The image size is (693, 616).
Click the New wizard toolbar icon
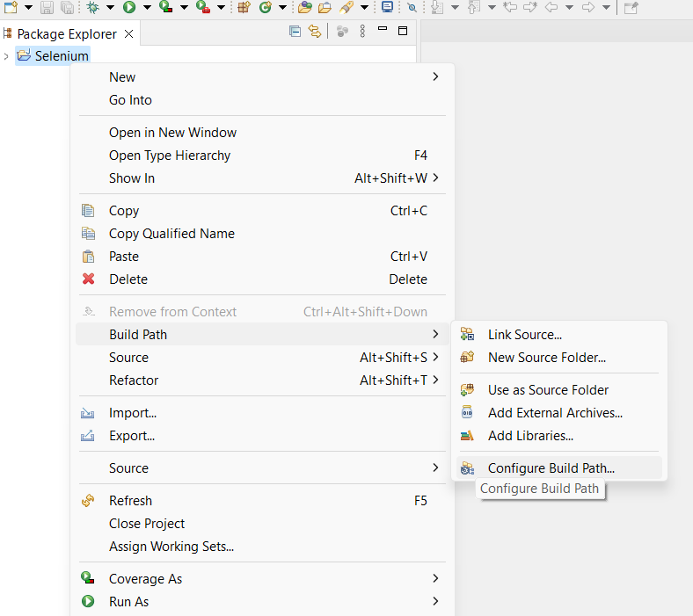coord(11,7)
